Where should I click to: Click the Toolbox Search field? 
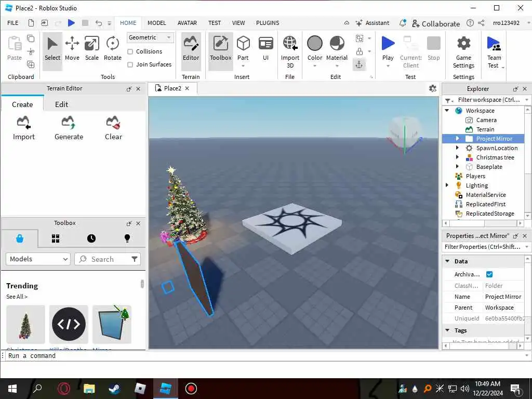pyautogui.click(x=107, y=259)
